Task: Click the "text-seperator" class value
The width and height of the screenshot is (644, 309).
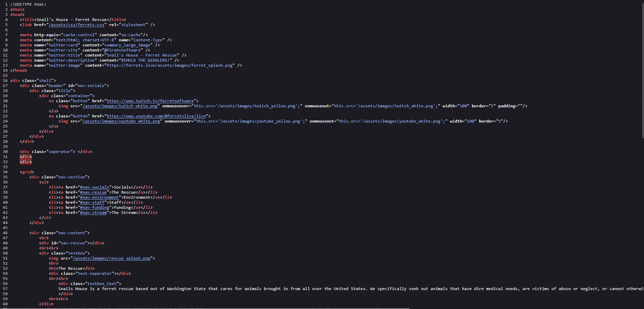Action: point(95,273)
